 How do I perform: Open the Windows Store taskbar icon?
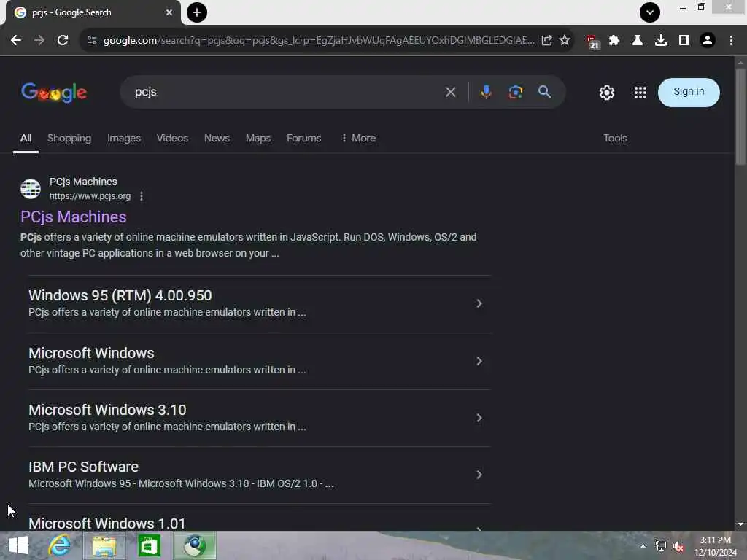tap(149, 545)
